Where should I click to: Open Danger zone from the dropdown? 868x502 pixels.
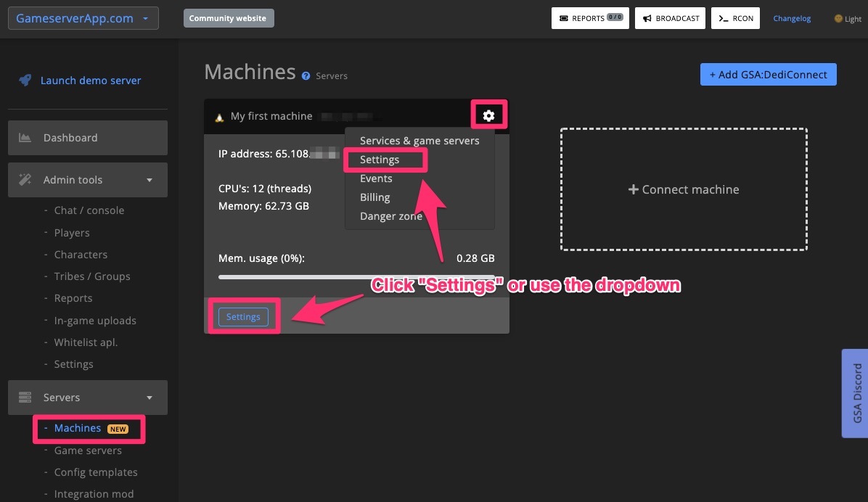[x=391, y=216]
